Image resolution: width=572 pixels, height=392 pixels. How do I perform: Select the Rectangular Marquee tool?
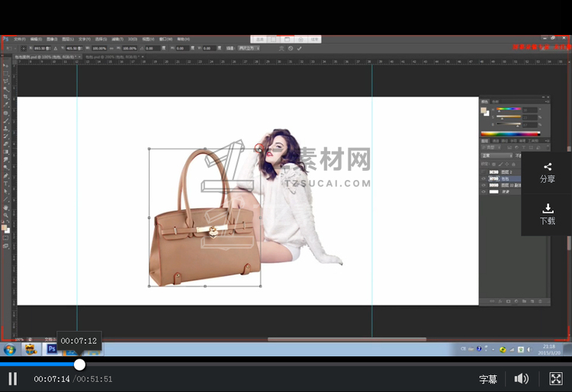point(5,73)
